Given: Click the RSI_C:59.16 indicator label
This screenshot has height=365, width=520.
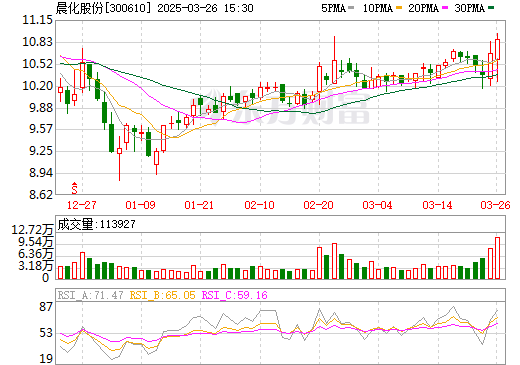Looking at the screenshot, I should click(235, 295).
